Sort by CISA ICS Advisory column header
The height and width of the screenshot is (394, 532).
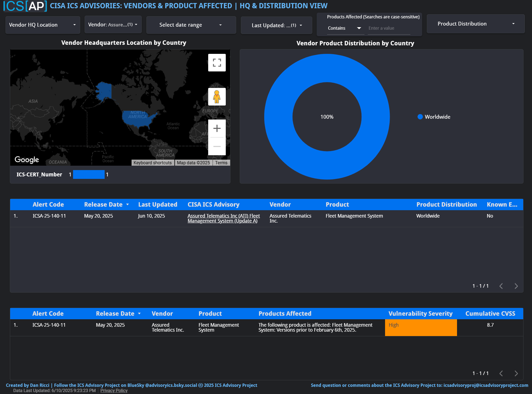click(213, 204)
